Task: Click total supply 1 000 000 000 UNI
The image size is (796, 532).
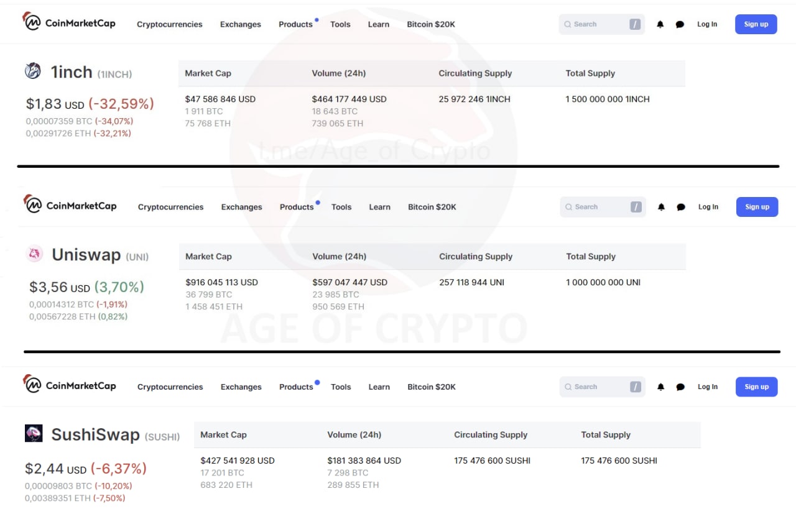Action: click(x=603, y=282)
